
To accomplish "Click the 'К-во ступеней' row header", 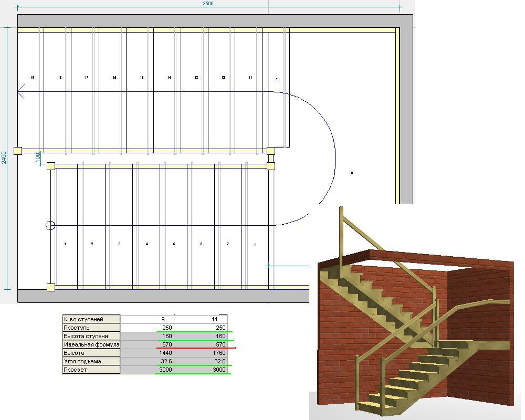I will (91, 319).
